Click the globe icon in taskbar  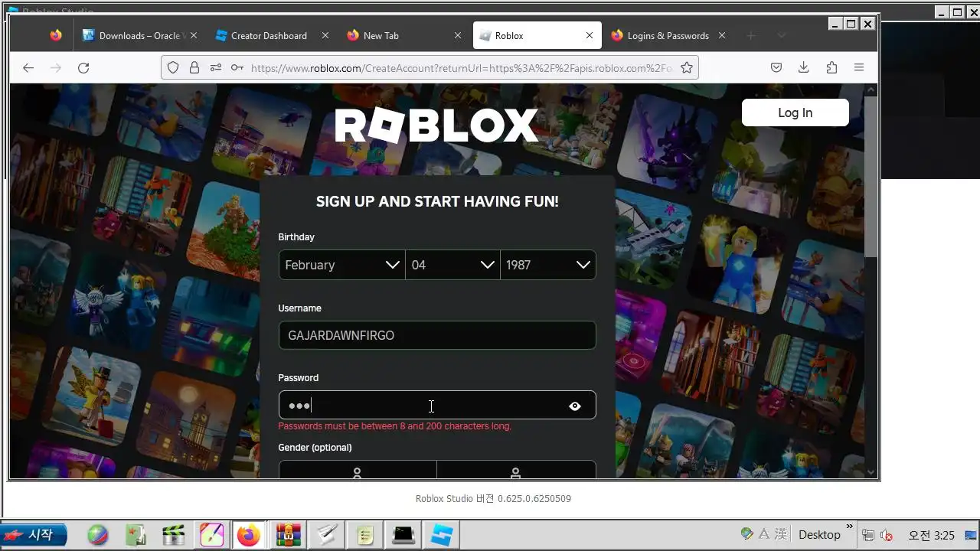(97, 535)
